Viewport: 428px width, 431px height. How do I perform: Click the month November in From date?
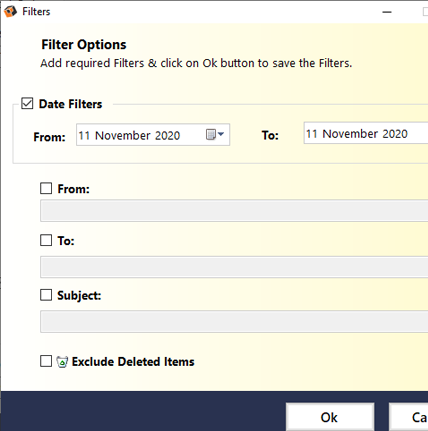pos(123,136)
